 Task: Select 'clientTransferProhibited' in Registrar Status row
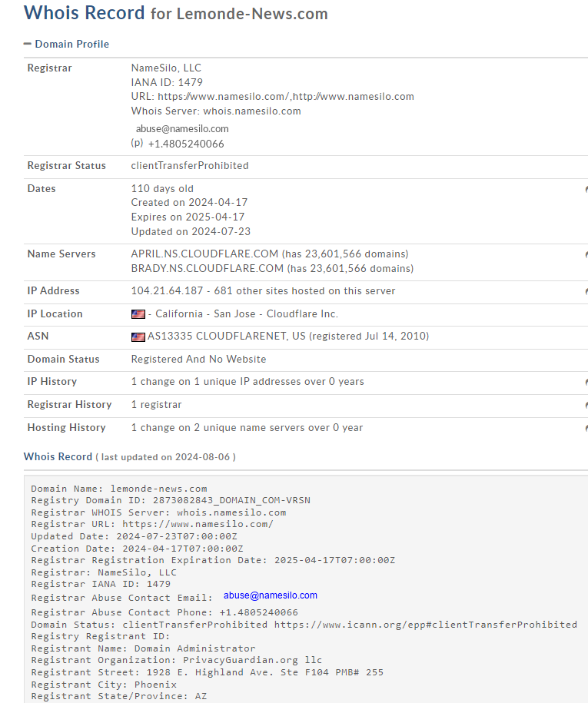(x=190, y=165)
